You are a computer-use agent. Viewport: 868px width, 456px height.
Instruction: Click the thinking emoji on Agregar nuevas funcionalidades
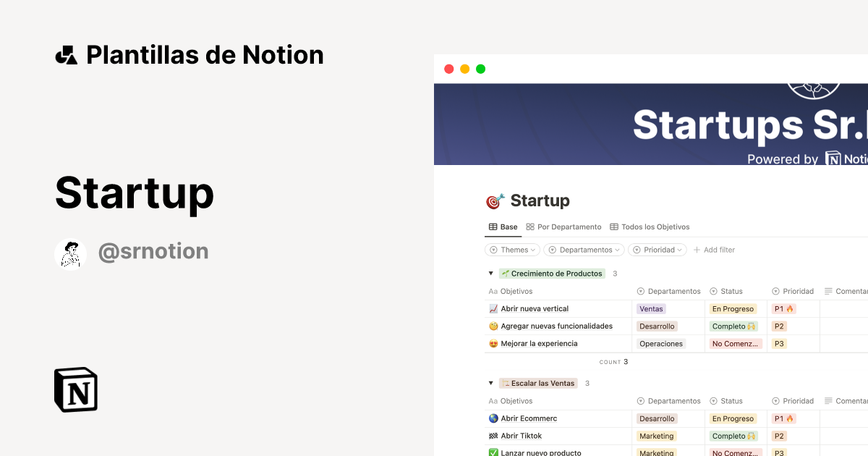point(493,326)
